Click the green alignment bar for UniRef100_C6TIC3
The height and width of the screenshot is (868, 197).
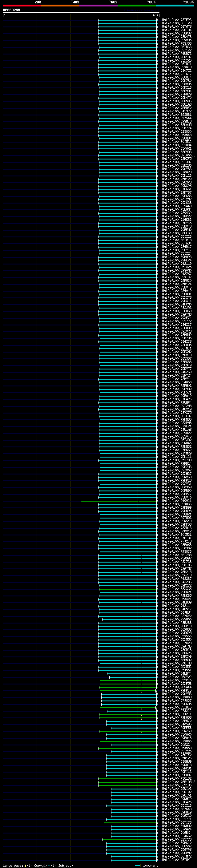coord(131,823)
